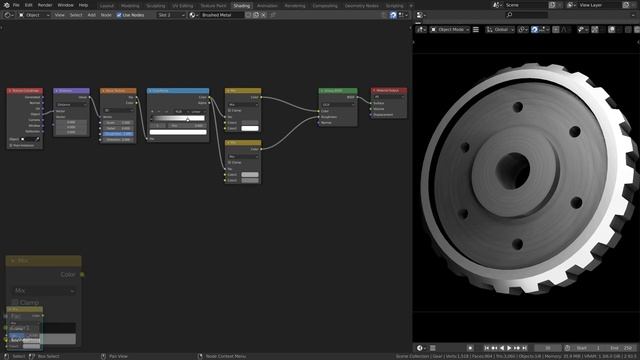The height and width of the screenshot is (360, 640).
Task: Click the add View Layer icon
Action: coord(626,5)
